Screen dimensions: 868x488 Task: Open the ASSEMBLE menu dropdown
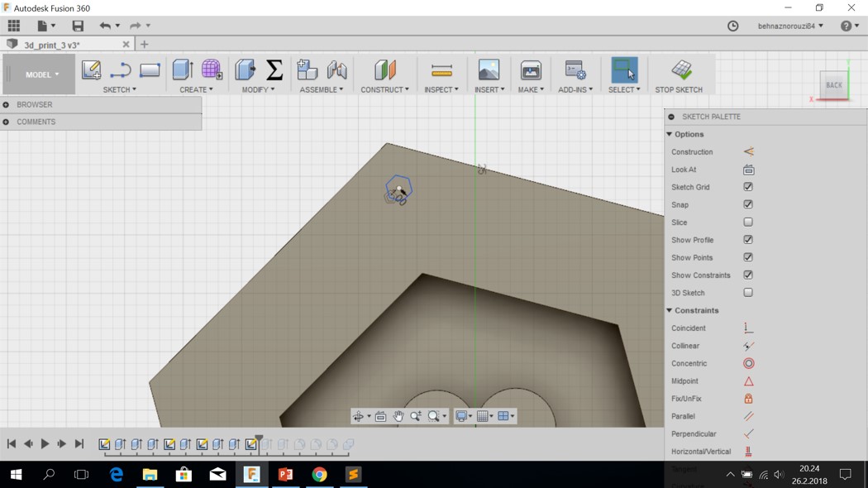coord(322,89)
